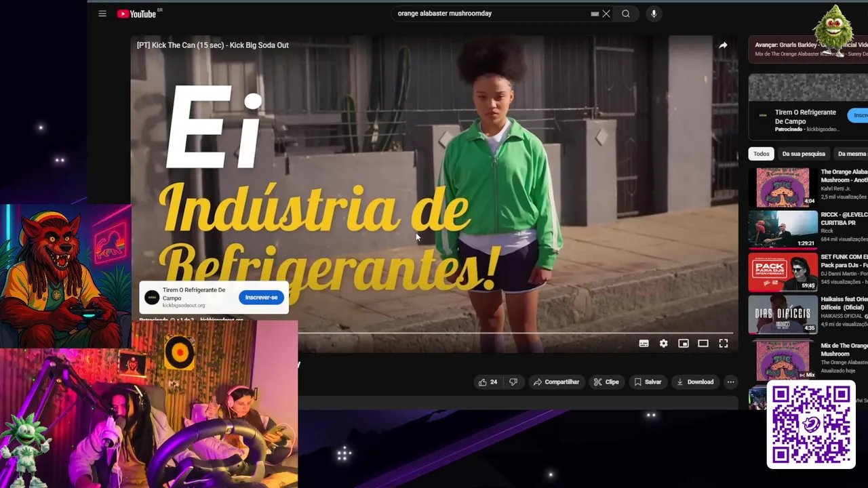Open player settings gear menu
868x488 pixels.
click(663, 344)
